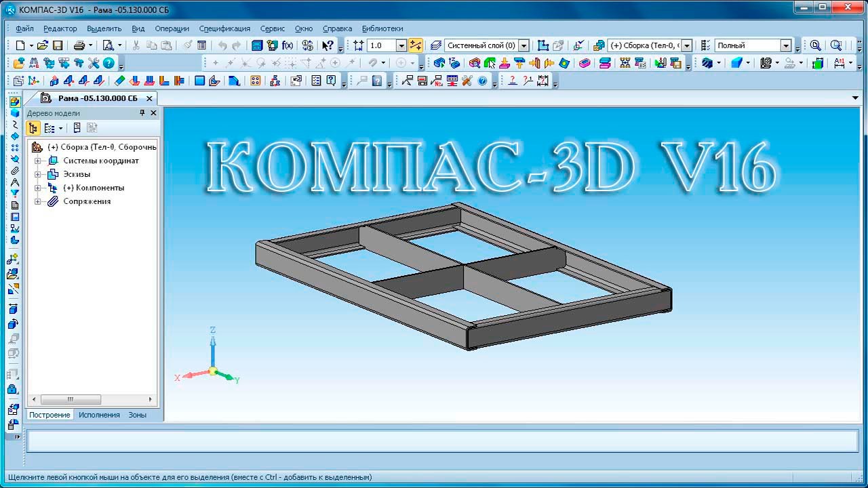Open the Справка menu
Viewport: 868px width, 488px height.
click(337, 28)
